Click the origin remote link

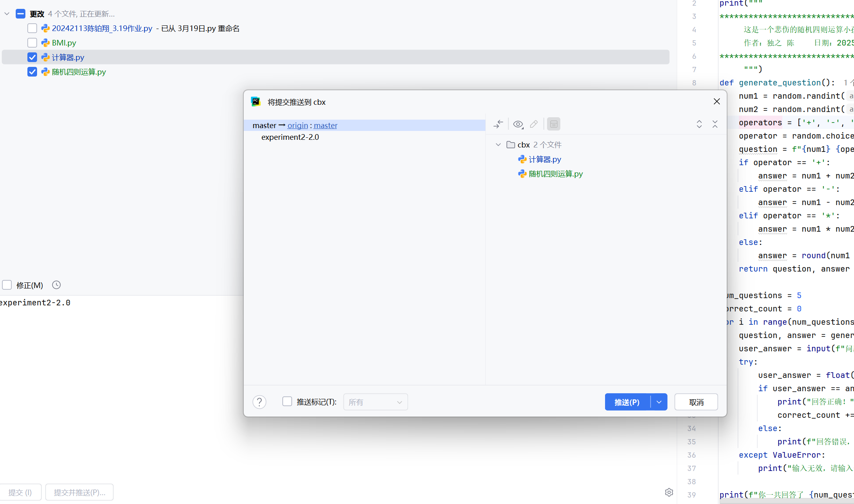point(297,125)
